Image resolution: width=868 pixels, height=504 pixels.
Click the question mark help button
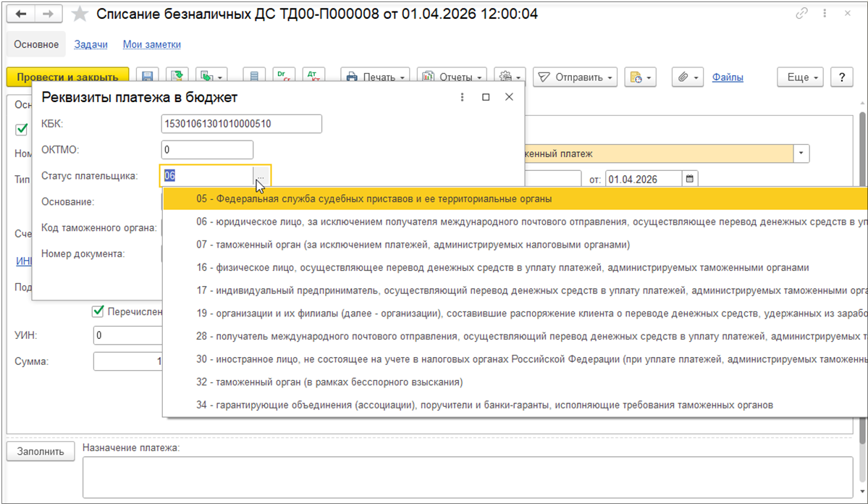[x=841, y=77]
